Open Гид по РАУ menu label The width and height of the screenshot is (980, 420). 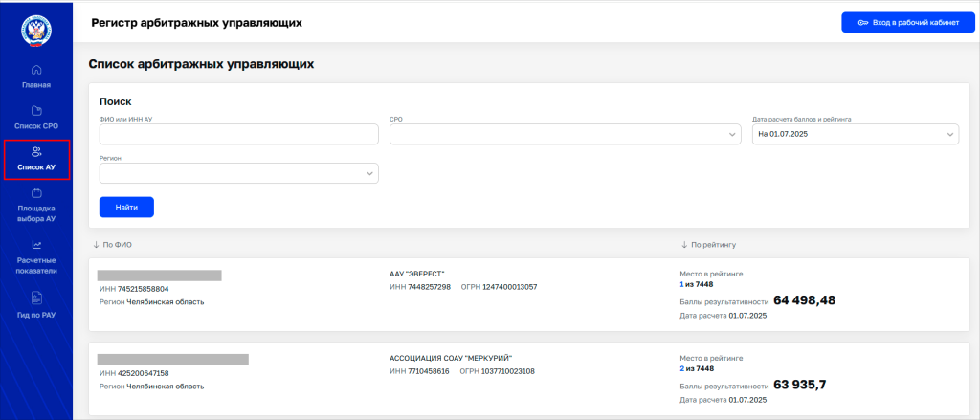point(36,315)
